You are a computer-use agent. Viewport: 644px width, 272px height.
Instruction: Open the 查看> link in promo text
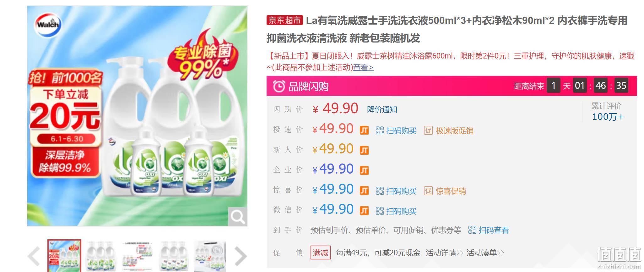[363, 67]
